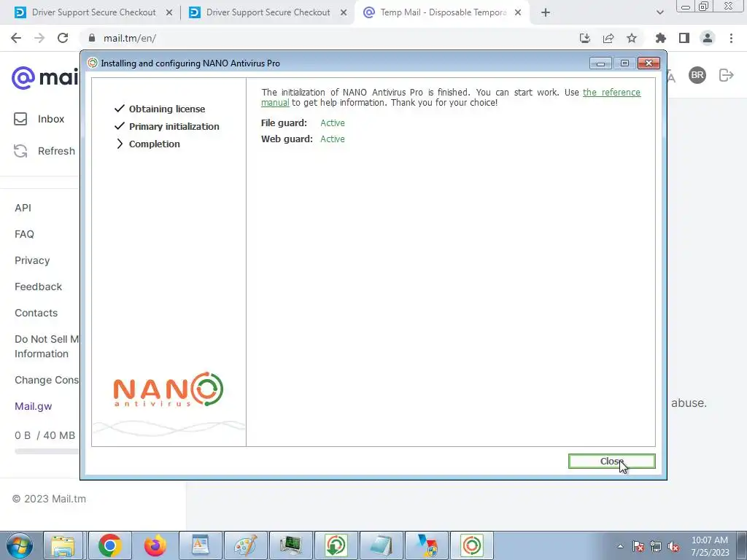This screenshot has width=747, height=560.
Task: Click the site lock icon in address bar
Action: (x=92, y=38)
